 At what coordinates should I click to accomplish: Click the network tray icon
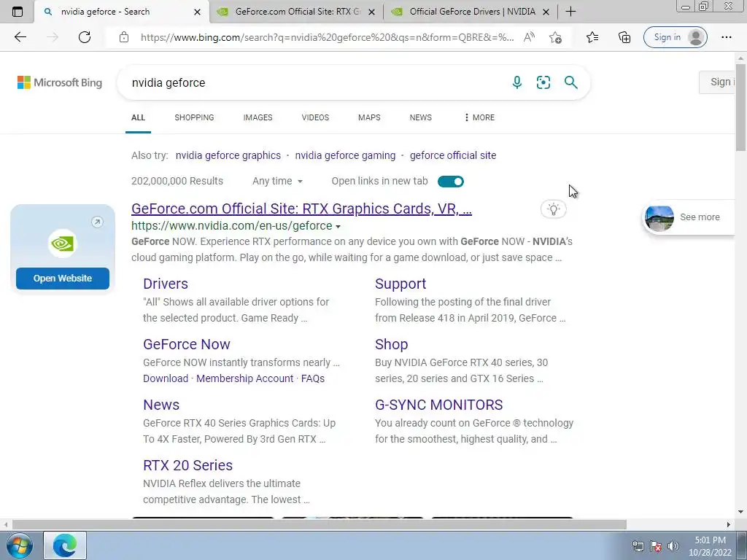click(x=638, y=546)
